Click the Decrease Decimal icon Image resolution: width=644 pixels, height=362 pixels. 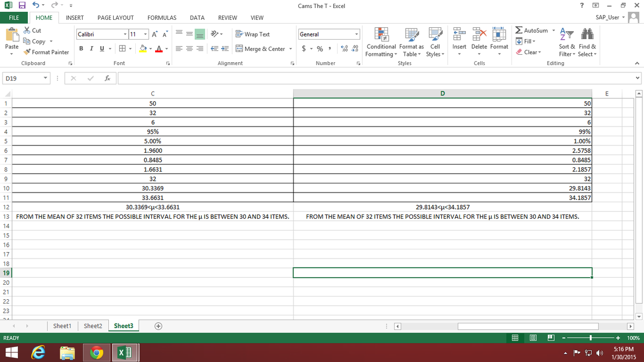click(x=354, y=49)
